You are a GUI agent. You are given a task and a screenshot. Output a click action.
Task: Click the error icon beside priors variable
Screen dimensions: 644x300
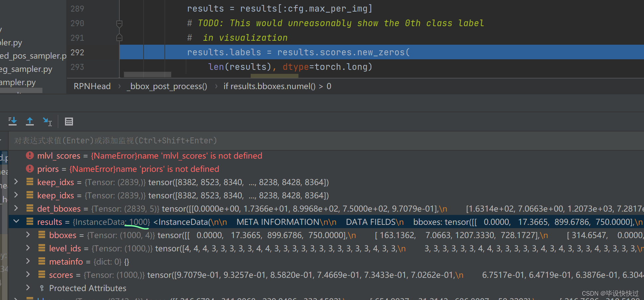[x=30, y=169]
